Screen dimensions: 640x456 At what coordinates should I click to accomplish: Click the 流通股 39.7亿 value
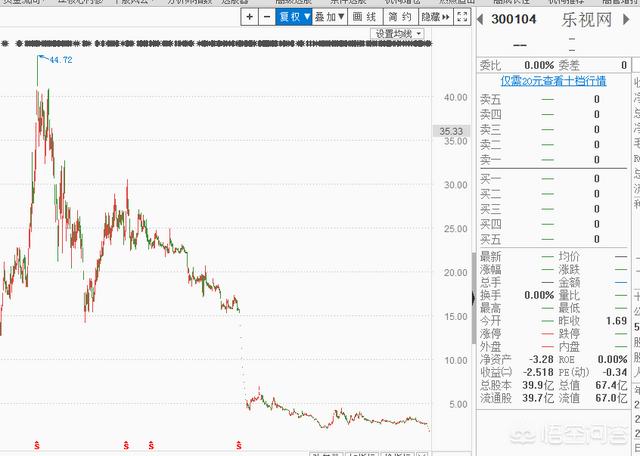click(538, 398)
